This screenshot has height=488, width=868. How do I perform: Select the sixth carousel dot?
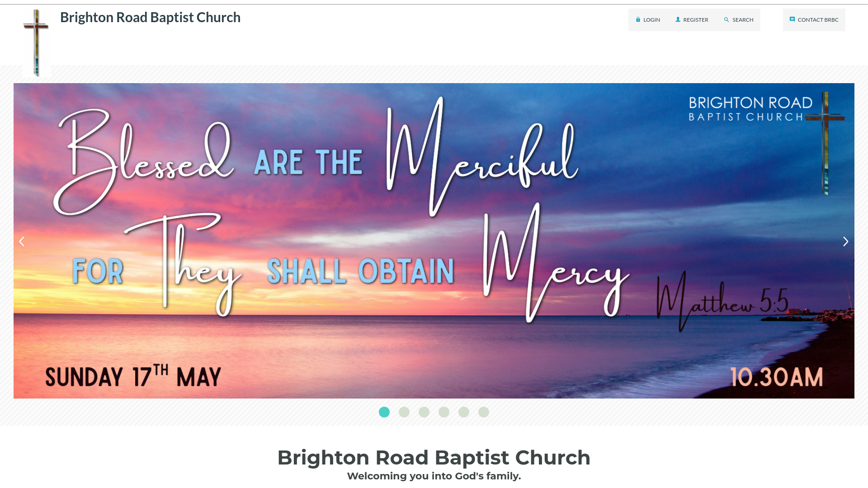point(484,412)
